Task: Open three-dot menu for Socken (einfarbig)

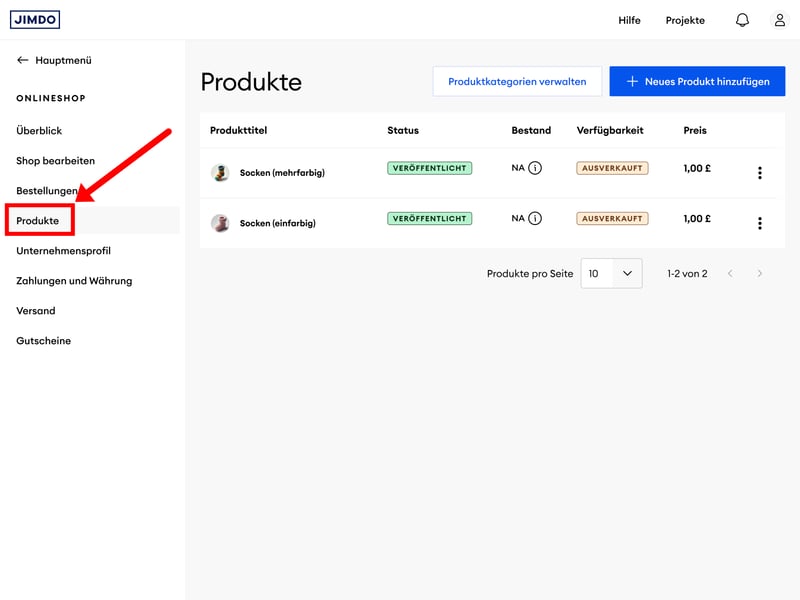Action: pyautogui.click(x=759, y=223)
